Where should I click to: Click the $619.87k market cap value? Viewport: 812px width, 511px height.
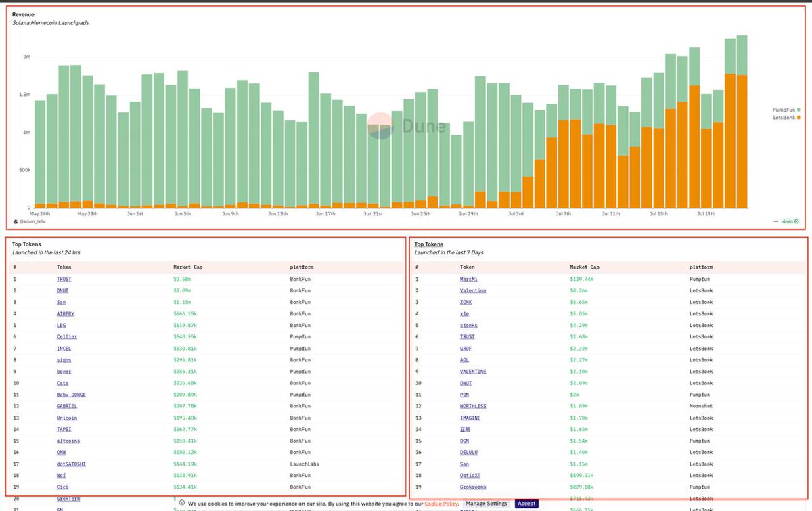[x=185, y=325]
